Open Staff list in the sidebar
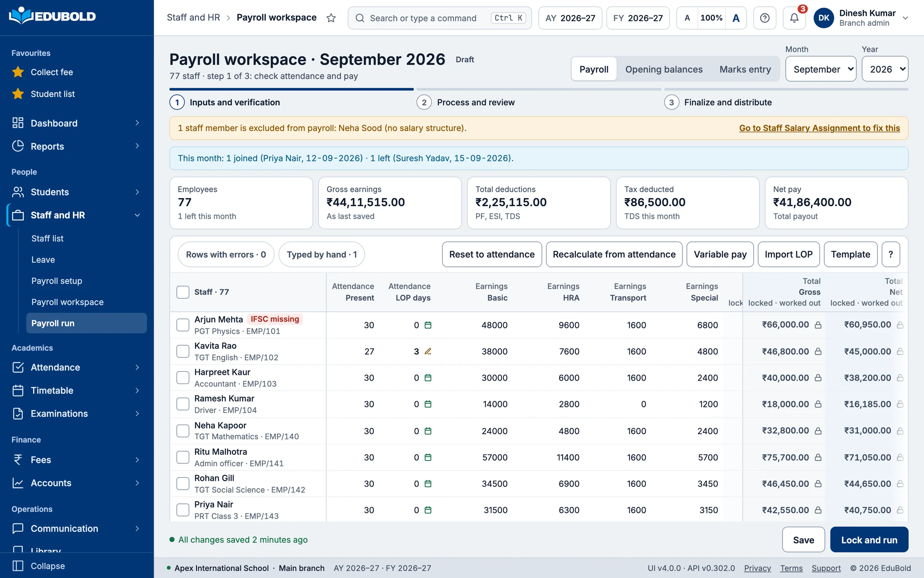The width and height of the screenshot is (924, 578). [47, 239]
